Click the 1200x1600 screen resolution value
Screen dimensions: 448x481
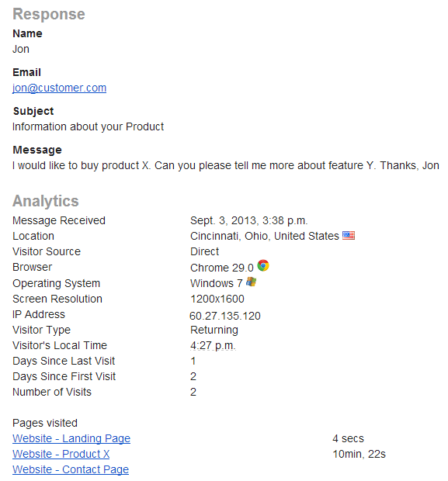click(x=217, y=299)
